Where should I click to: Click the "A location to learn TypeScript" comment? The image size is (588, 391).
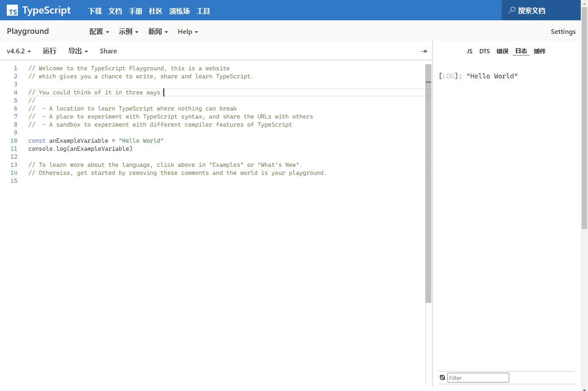(133, 109)
